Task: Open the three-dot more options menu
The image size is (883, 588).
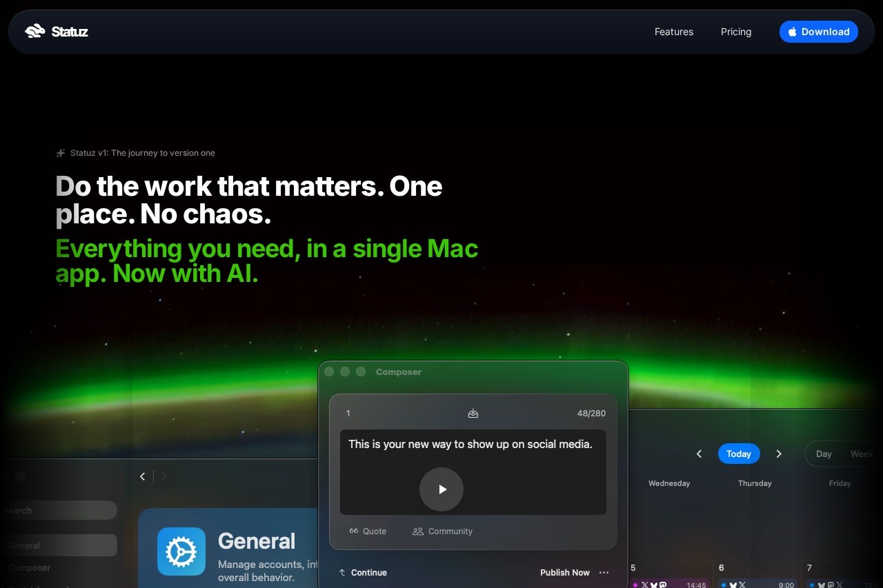Action: (x=604, y=572)
